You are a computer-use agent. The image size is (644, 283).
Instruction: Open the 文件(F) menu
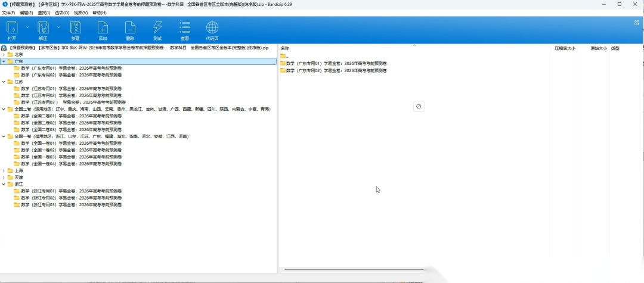(x=8, y=13)
